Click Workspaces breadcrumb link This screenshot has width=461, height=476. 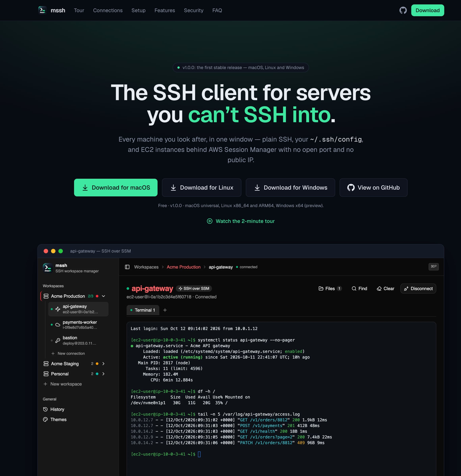146,267
